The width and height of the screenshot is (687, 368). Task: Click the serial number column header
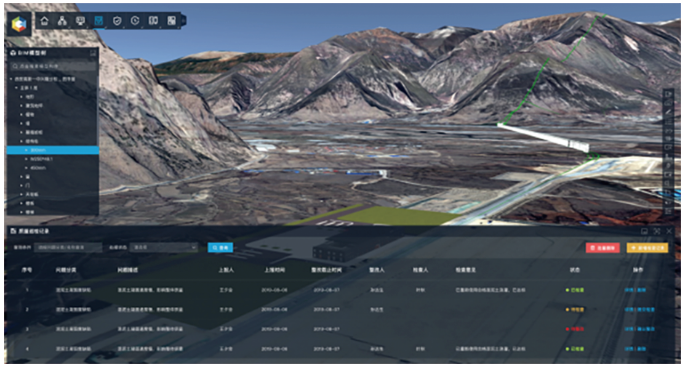tap(27, 270)
